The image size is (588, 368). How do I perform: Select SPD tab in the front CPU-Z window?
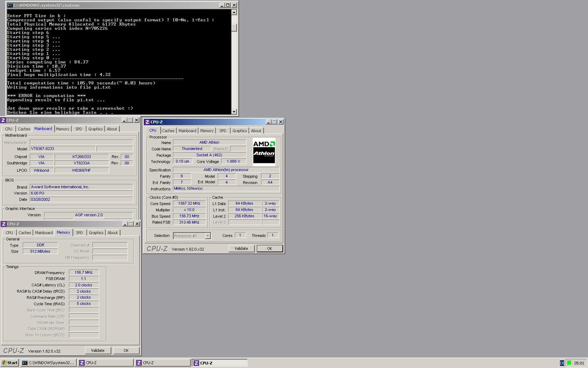223,131
